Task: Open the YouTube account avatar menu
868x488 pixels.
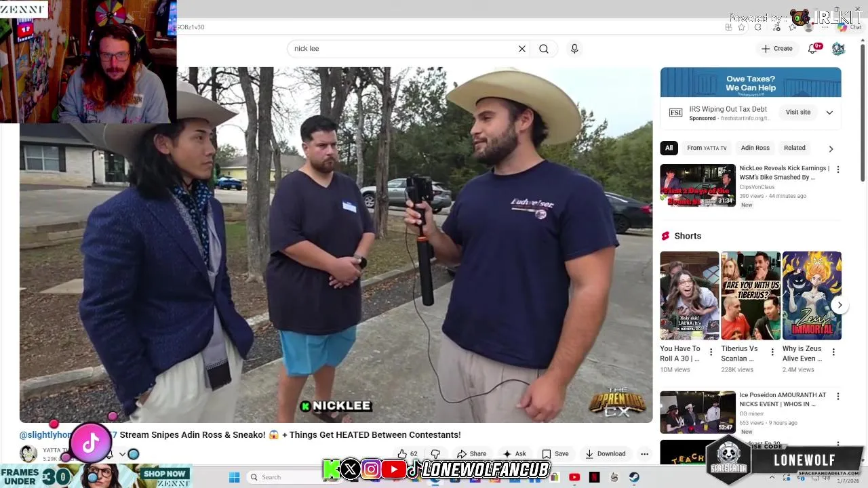Action: [x=839, y=49]
